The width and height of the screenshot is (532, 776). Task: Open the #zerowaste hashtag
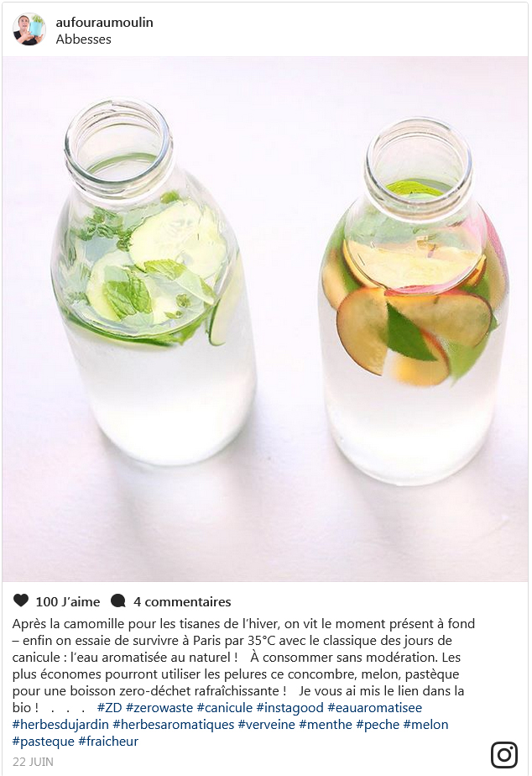click(x=159, y=708)
